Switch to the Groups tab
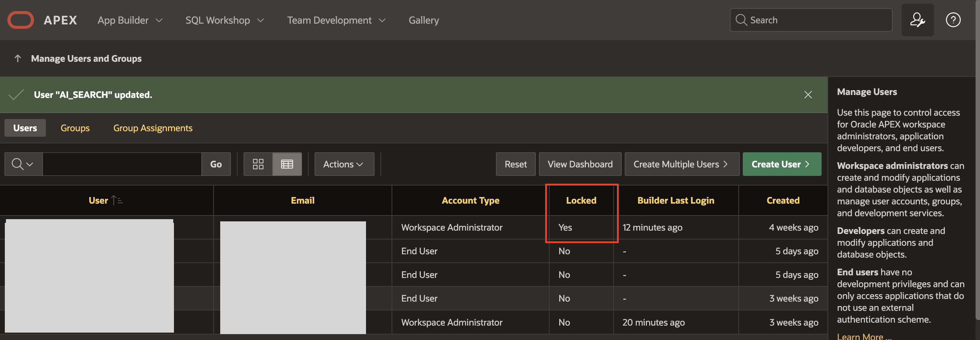Viewport: 980px width, 340px height. [x=75, y=128]
